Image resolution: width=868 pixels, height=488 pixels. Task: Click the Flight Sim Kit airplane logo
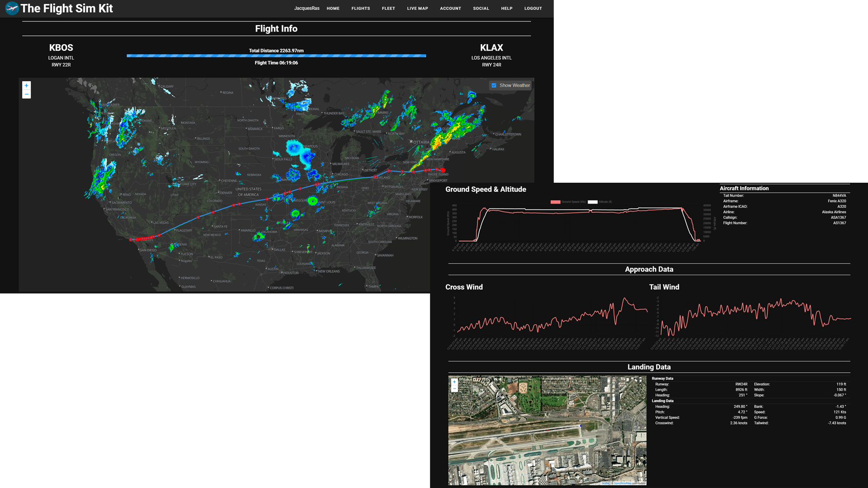click(x=12, y=8)
